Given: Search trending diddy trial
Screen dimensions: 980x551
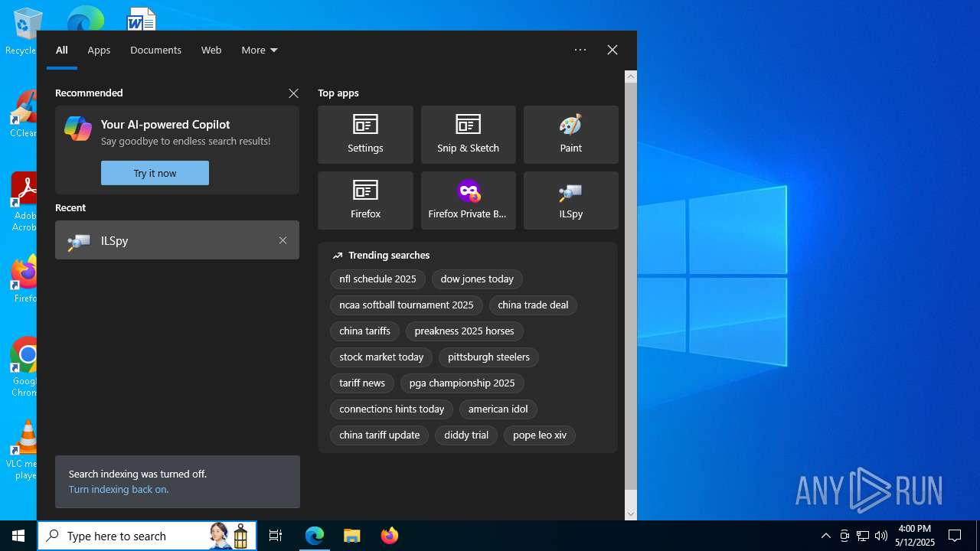Looking at the screenshot, I should tap(466, 435).
